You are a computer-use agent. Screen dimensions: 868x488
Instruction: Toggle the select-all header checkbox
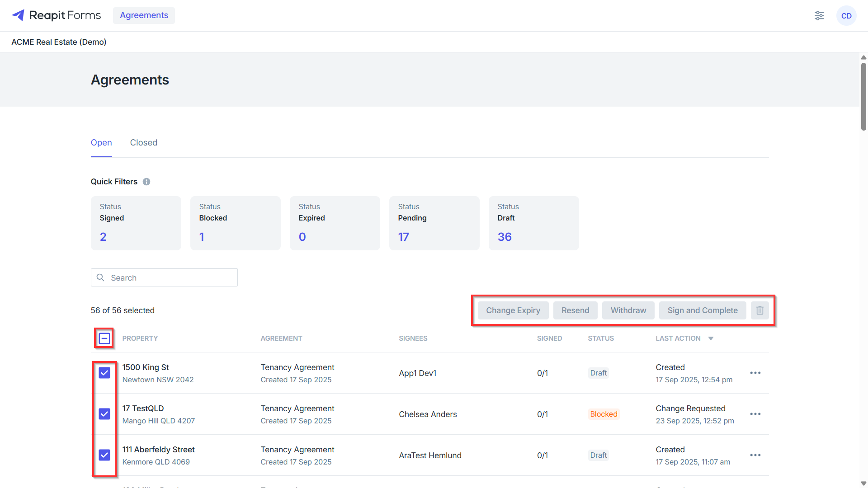pos(104,338)
